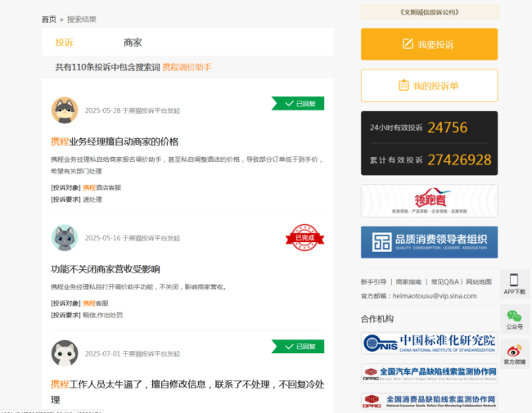
Task: Open complaint titled 携程业务经理擅自动商家的价格
Action: [115, 141]
